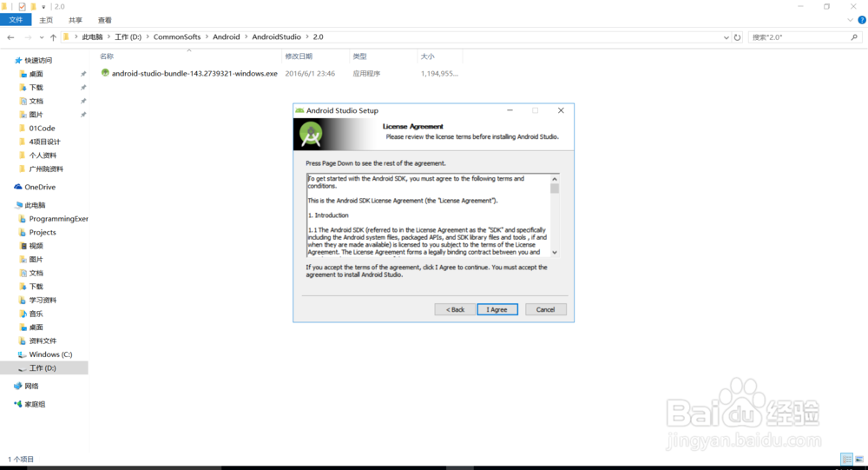Cancel the Android Studio setup
Image resolution: width=868 pixels, height=470 pixels.
pos(545,309)
